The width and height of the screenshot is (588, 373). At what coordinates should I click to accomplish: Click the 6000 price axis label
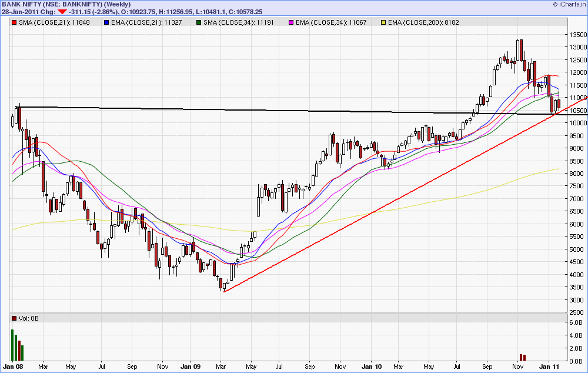[576, 224]
